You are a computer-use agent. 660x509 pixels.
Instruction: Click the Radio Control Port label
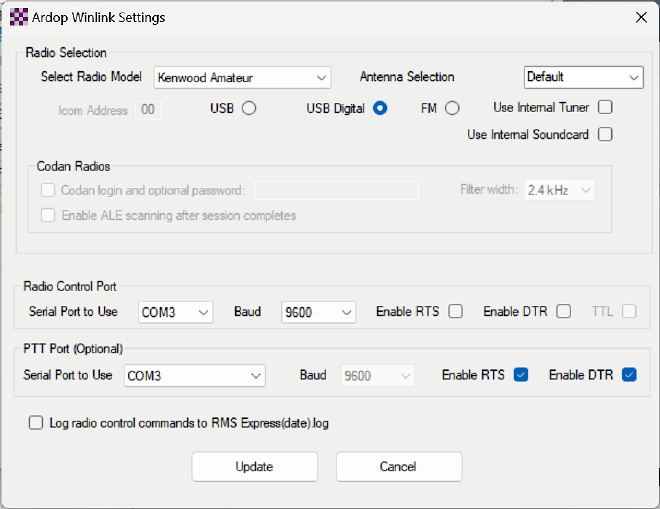[70, 286]
